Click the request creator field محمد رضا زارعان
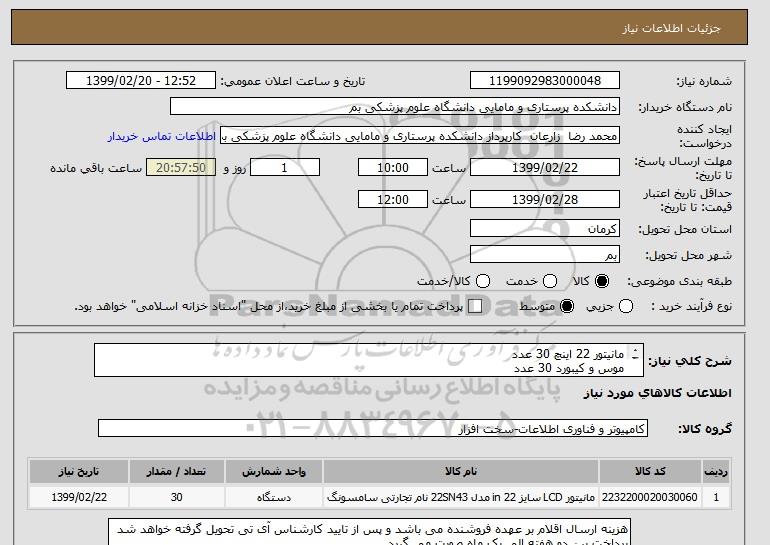 coord(420,136)
